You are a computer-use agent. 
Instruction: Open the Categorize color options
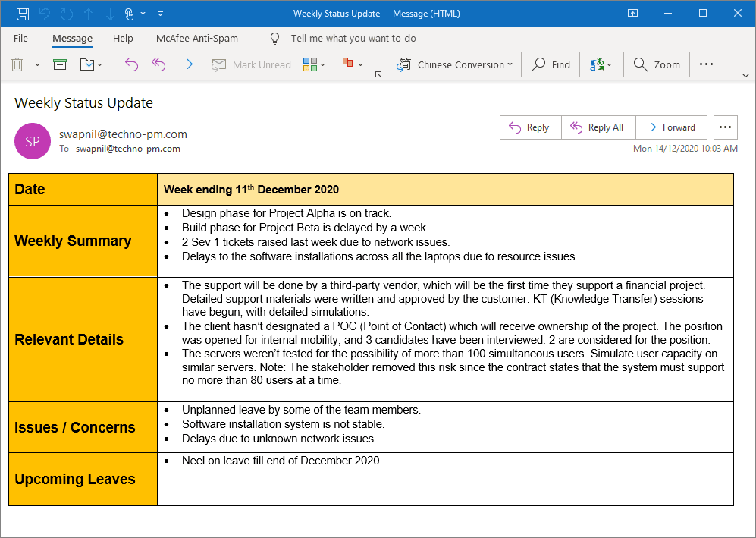[x=312, y=64]
